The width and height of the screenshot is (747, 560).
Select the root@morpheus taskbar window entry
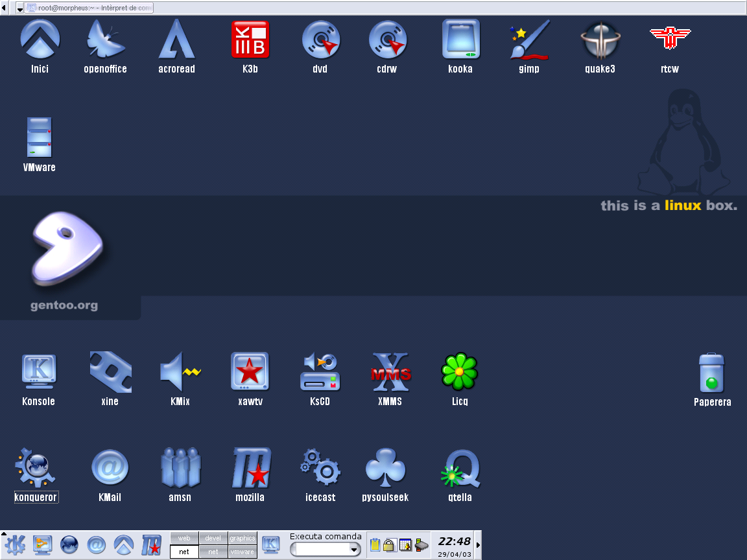point(89,8)
